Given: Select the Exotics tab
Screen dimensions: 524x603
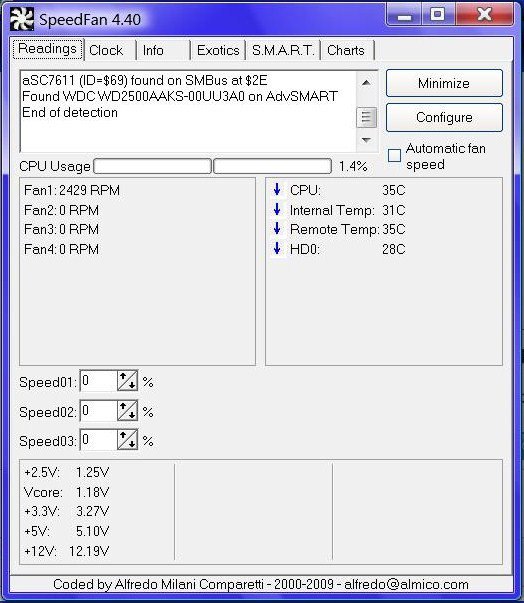Looking at the screenshot, I should (x=218, y=50).
